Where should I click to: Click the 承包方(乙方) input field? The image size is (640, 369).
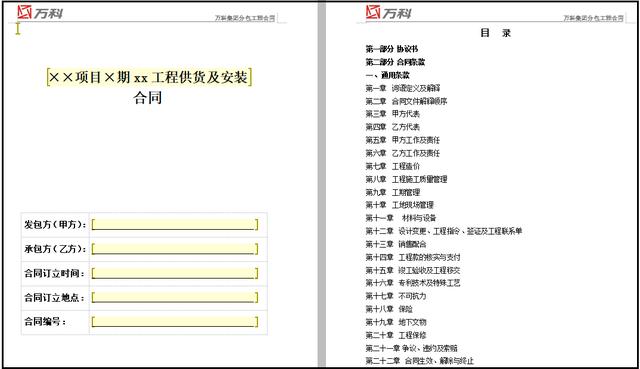(x=175, y=249)
